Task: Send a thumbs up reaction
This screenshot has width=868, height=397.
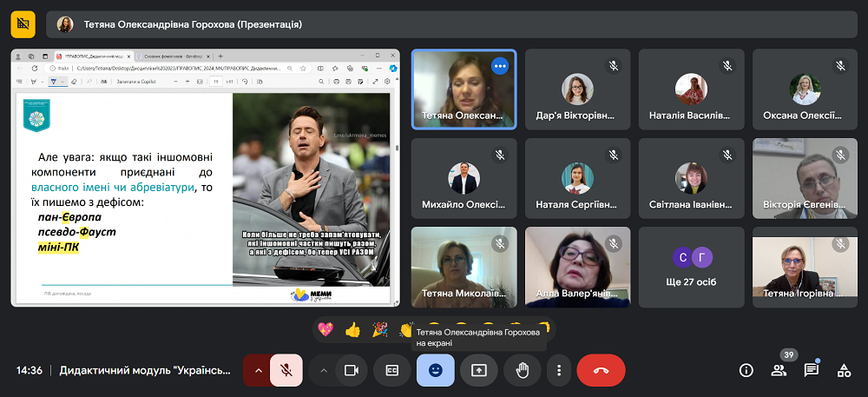Action: 352,329
